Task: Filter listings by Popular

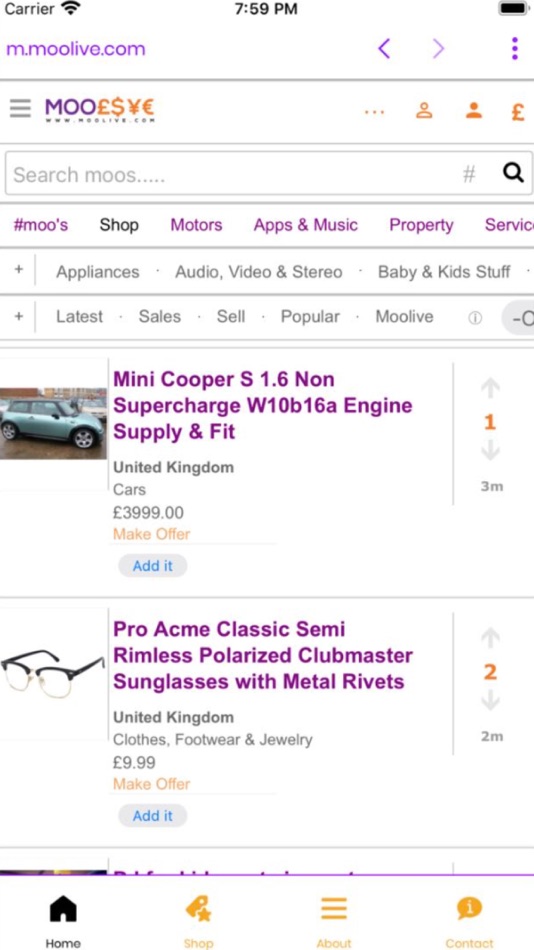Action: click(310, 316)
